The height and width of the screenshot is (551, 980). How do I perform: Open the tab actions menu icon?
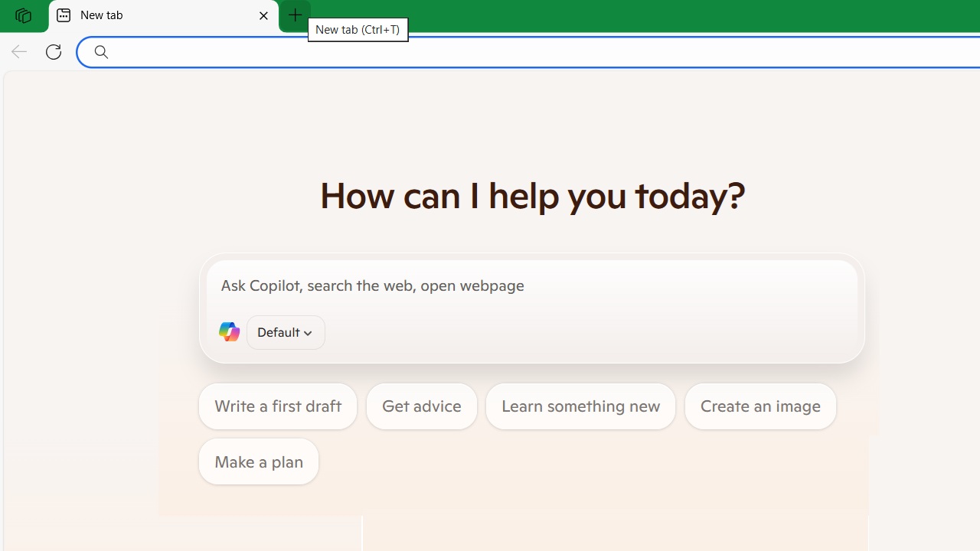(23, 15)
